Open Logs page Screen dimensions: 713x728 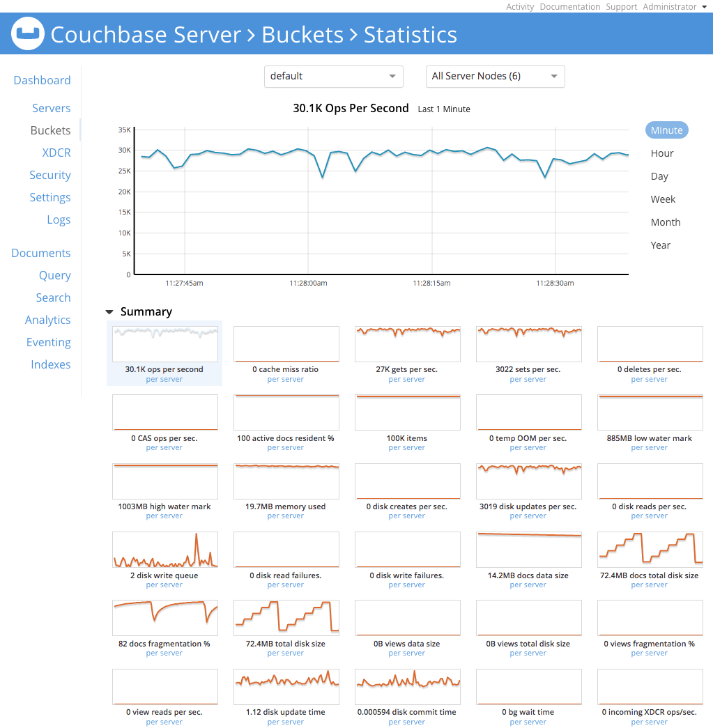click(59, 219)
